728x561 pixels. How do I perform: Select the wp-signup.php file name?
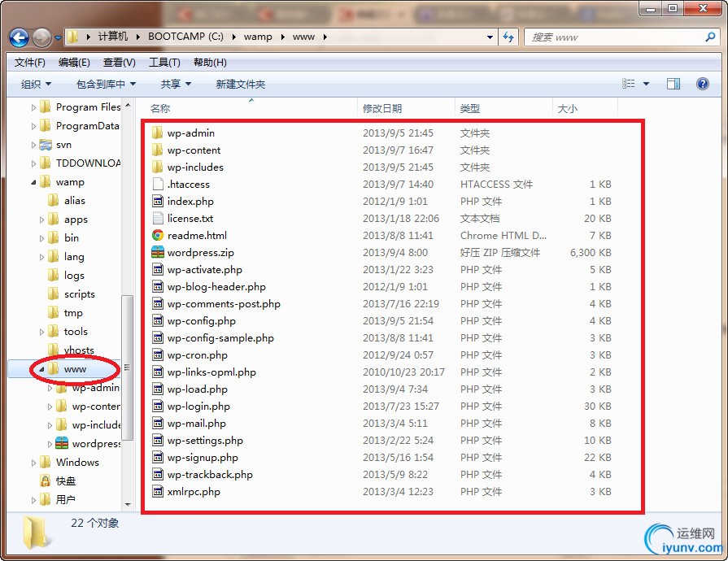(203, 458)
